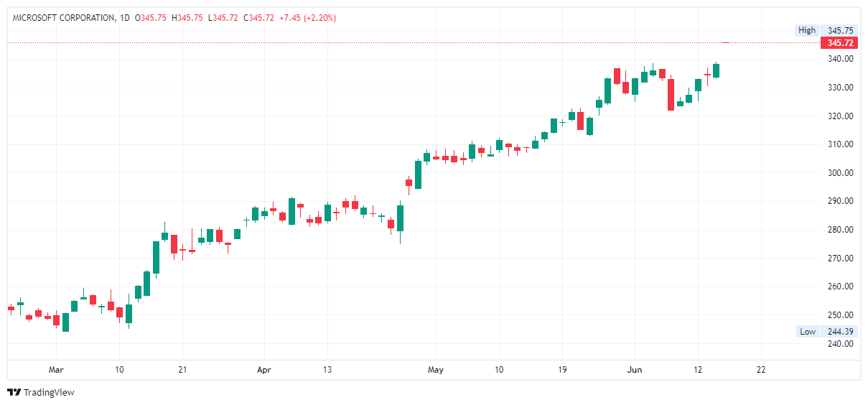Click the 345.75 high price value
The width and height of the screenshot is (868, 405).
pos(839,30)
